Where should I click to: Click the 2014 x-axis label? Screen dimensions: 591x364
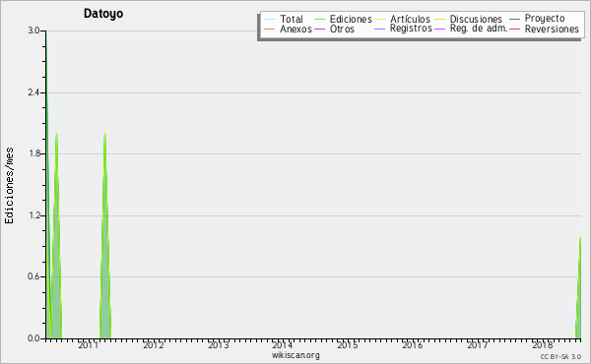[x=283, y=344]
